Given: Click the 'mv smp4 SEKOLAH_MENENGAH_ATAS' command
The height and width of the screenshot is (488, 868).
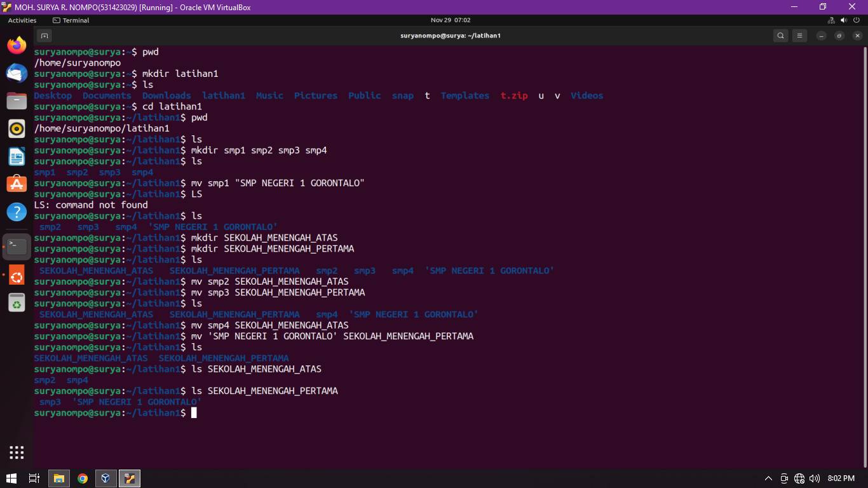Looking at the screenshot, I should click(269, 325).
